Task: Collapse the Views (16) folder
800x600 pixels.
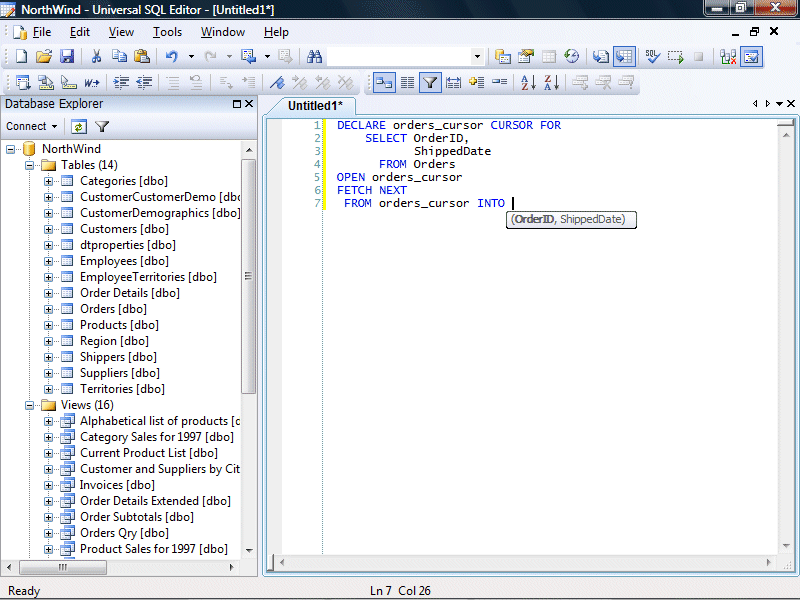Action: coord(30,405)
